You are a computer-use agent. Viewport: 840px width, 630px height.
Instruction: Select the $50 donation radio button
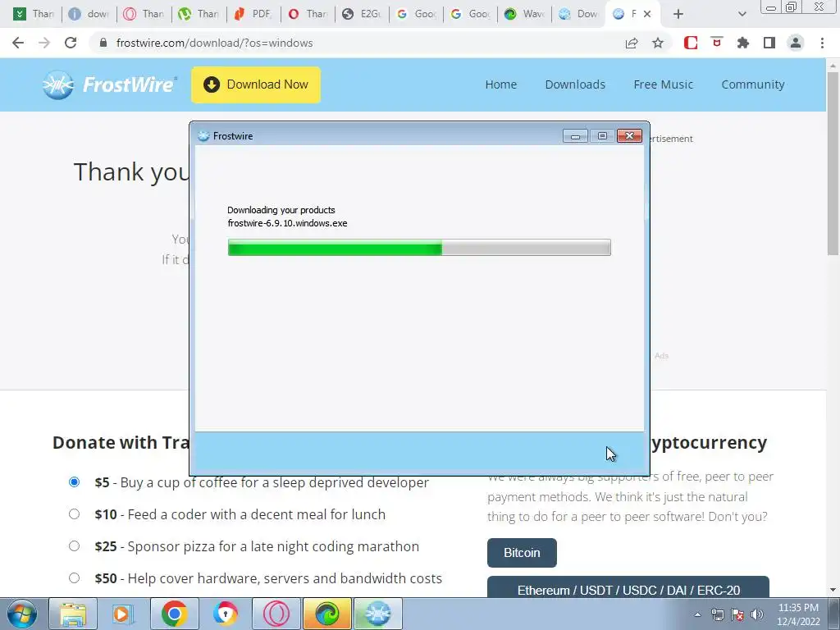tap(74, 578)
